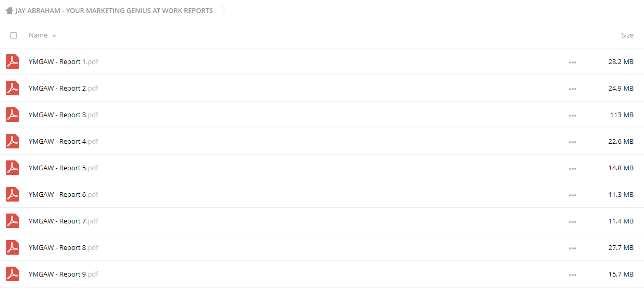Screen dimensions: 644x288
Task: Click the home icon in breadcrumb
Action: [x=9, y=10]
